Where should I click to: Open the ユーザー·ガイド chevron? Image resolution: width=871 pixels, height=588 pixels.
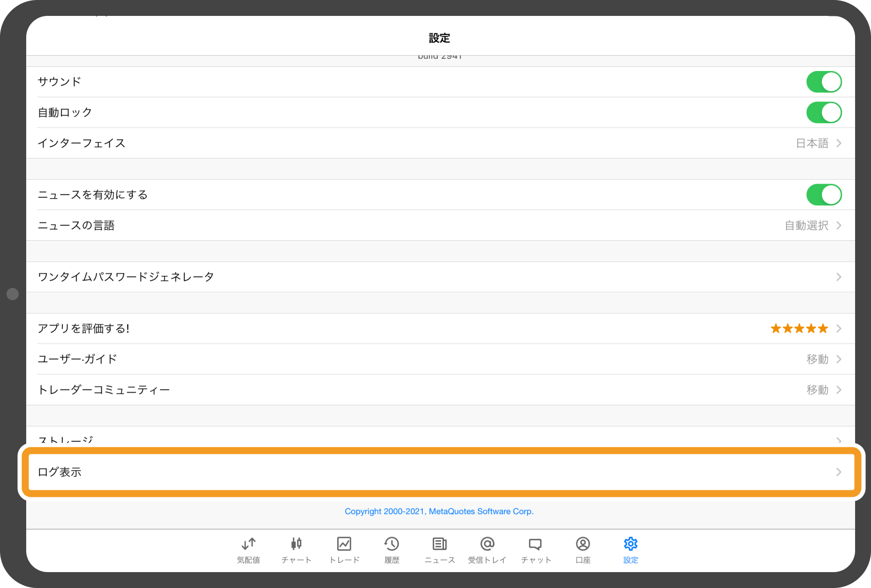(839, 359)
